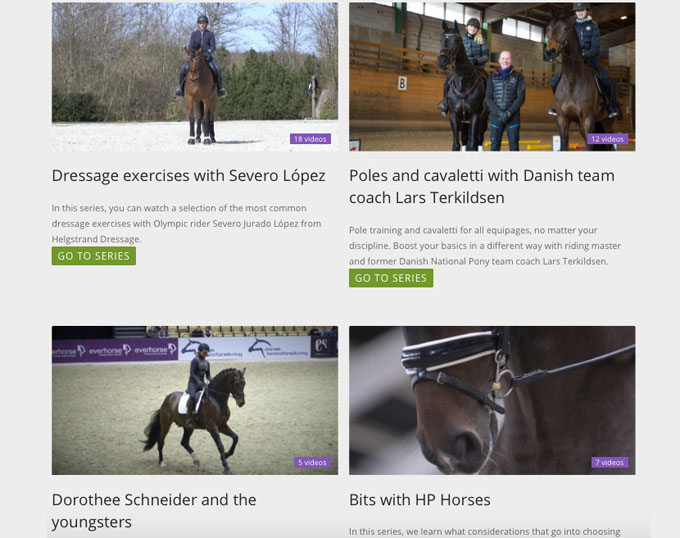The image size is (680, 538).
Task: Open the Dorothee Schneider series thumbnail
Action: [x=195, y=400]
